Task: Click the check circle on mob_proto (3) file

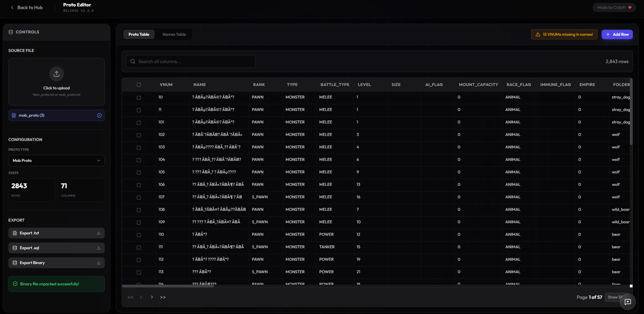Action: [99, 115]
